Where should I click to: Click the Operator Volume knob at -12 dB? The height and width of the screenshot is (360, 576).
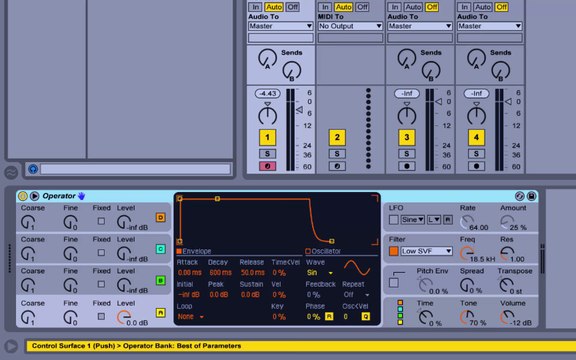pos(508,317)
